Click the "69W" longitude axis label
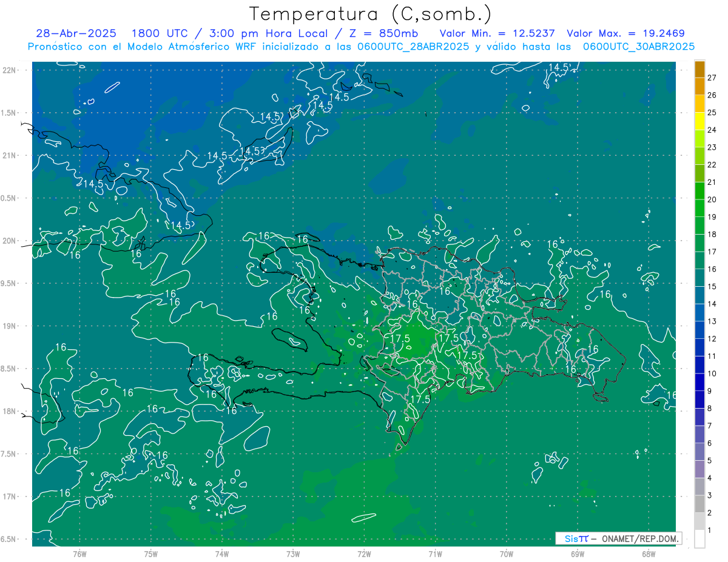 (578, 554)
